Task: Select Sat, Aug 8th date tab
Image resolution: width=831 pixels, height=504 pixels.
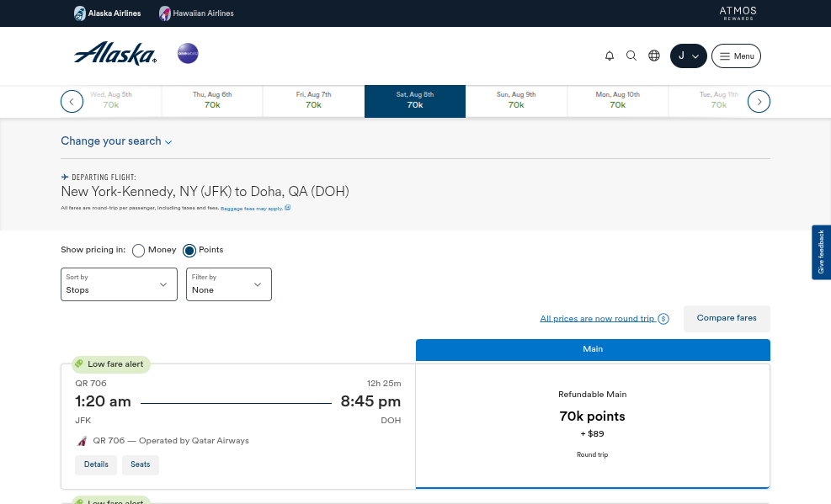Action: tap(415, 101)
